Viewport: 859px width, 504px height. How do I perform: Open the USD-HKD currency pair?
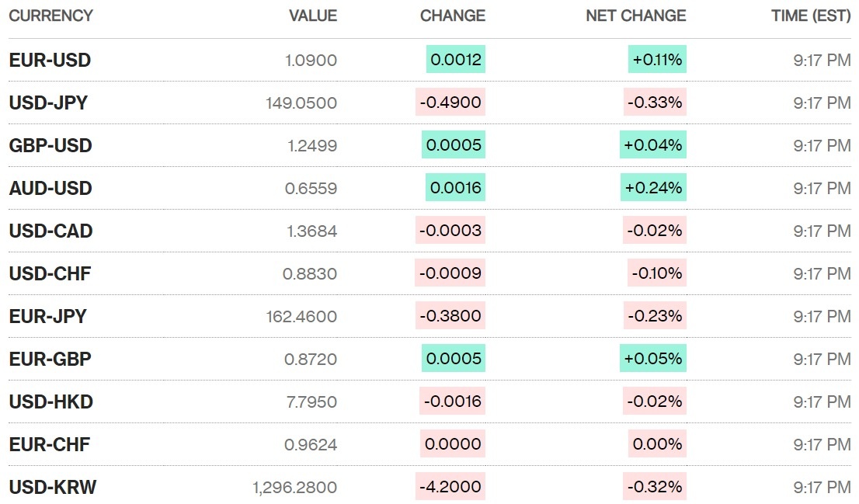(50, 401)
